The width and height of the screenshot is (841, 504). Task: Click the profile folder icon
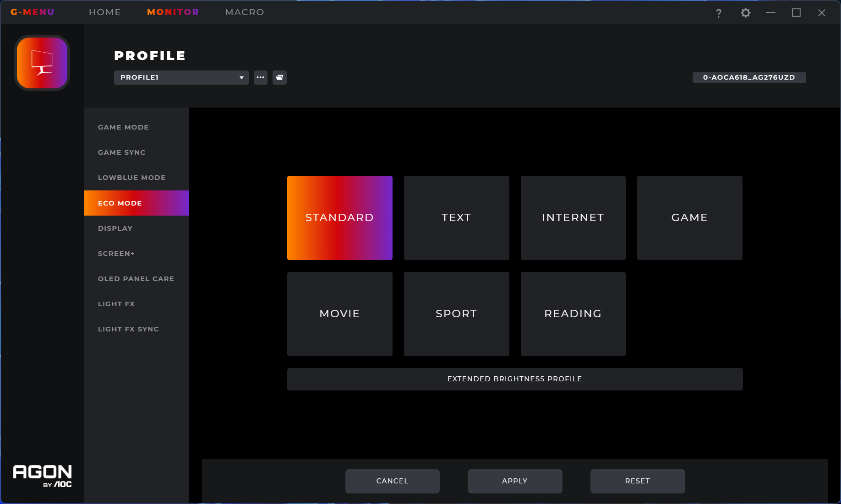click(279, 77)
